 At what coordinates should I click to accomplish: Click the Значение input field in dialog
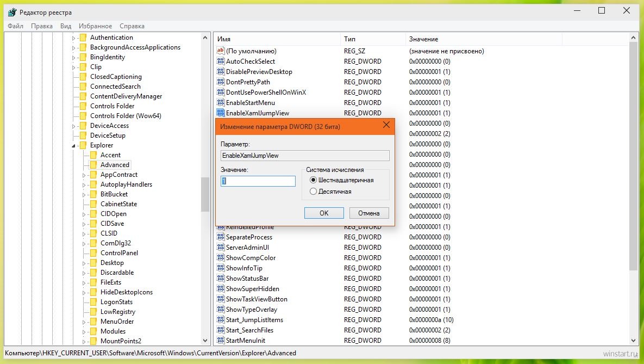click(x=258, y=181)
